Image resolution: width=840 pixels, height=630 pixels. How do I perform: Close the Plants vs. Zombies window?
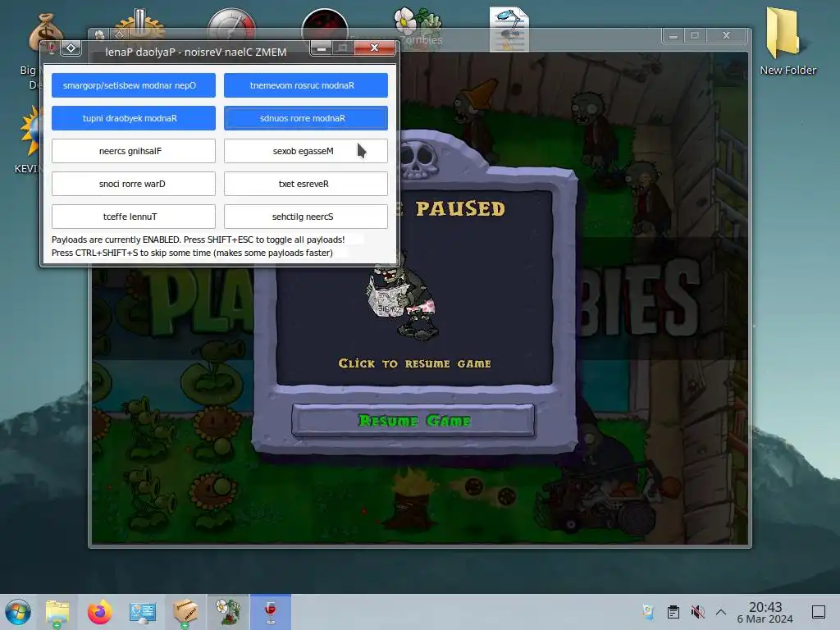tap(727, 35)
